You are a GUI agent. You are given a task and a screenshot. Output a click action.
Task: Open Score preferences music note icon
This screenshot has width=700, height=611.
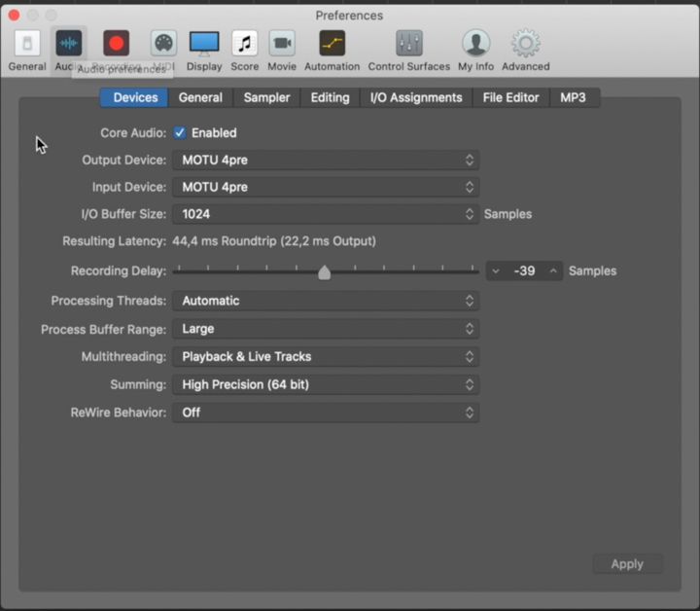point(245,44)
